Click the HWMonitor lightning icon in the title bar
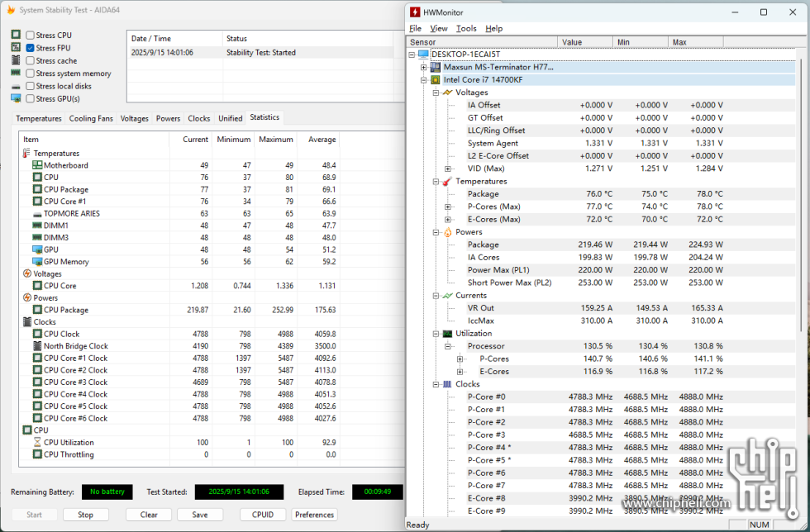This screenshot has height=532, width=810. click(x=415, y=12)
